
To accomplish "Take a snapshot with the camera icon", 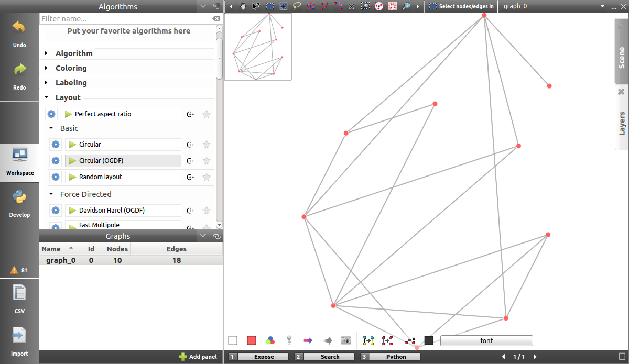I will coord(345,340).
